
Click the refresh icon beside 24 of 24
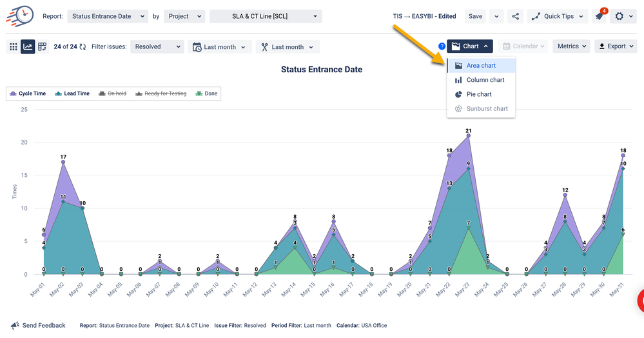pos(83,47)
